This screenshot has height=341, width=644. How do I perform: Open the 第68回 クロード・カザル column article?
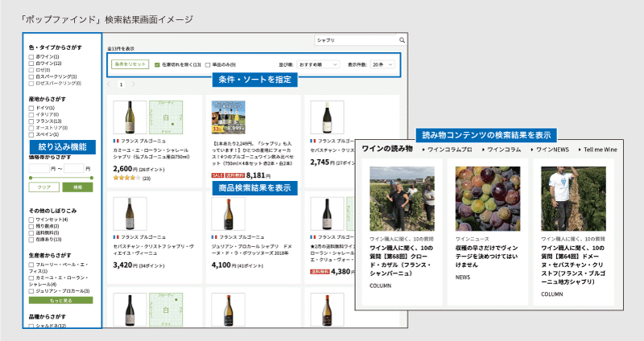pyautogui.click(x=401, y=261)
